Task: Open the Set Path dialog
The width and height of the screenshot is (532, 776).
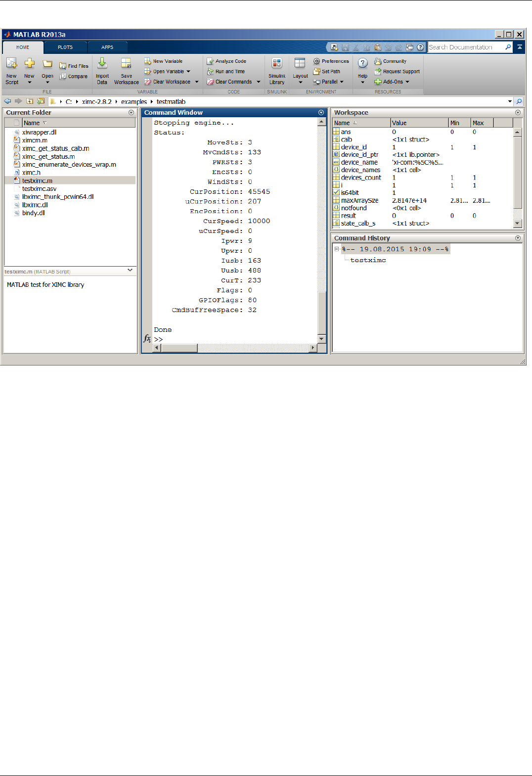Action: [x=327, y=71]
